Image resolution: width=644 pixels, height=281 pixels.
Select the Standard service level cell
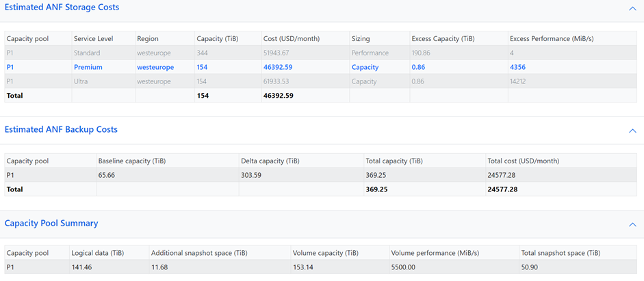[87, 53]
